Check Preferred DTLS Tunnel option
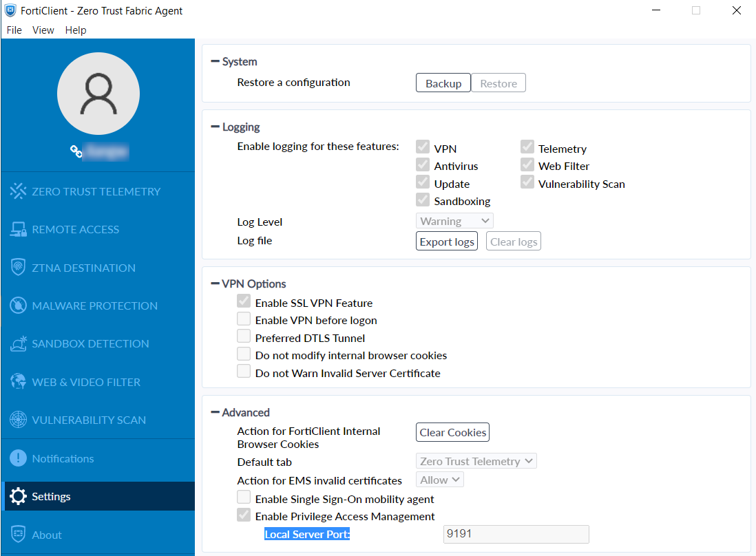The image size is (756, 556). 244,337
